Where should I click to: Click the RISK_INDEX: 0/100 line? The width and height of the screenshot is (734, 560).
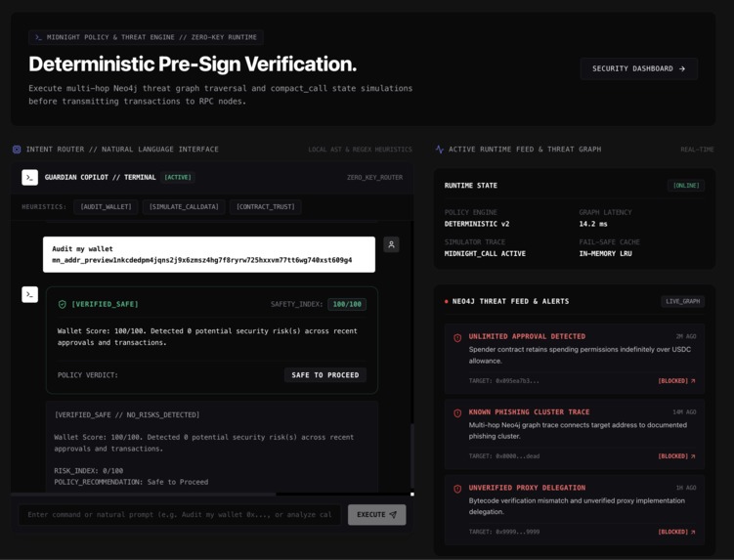coord(89,470)
